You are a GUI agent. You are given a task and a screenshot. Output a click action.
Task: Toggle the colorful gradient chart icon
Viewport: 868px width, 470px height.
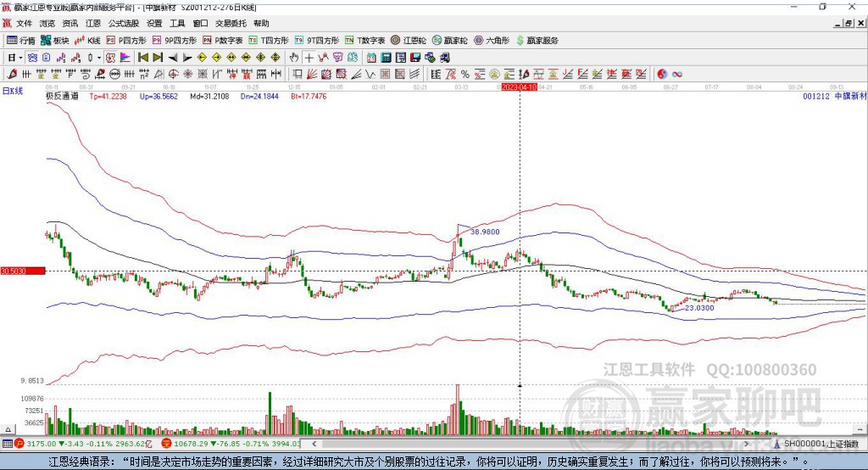point(125,58)
